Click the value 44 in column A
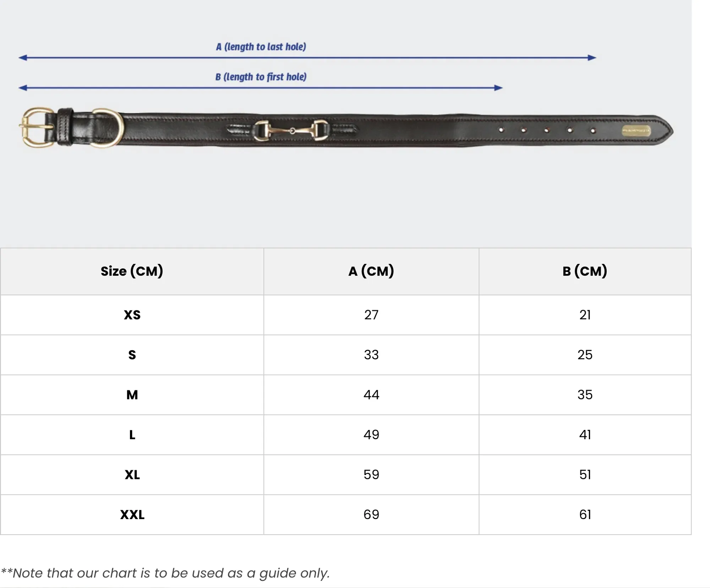The height and width of the screenshot is (588, 710). (371, 395)
